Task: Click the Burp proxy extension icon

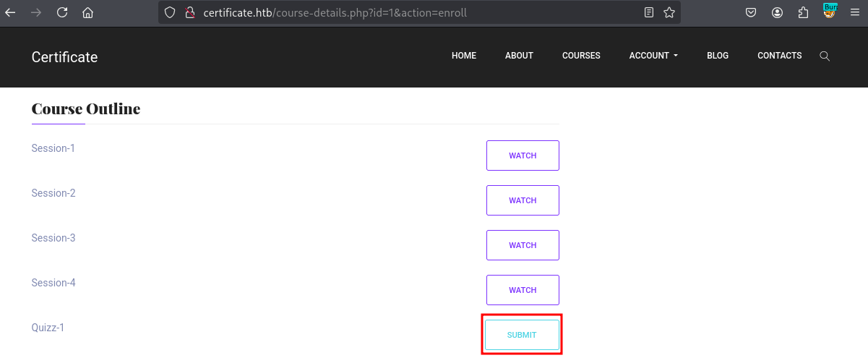Action: (830, 12)
